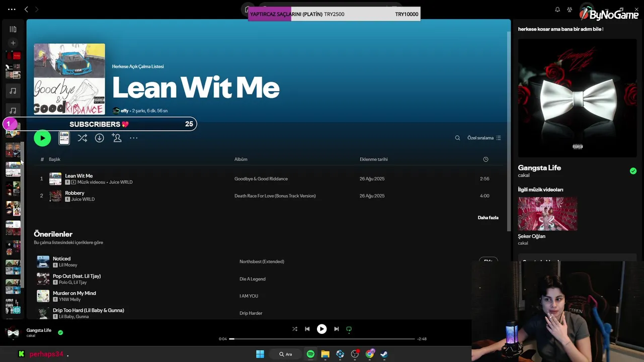Open Chrome from the taskbar
The height and width of the screenshot is (362, 644).
pos(370,354)
